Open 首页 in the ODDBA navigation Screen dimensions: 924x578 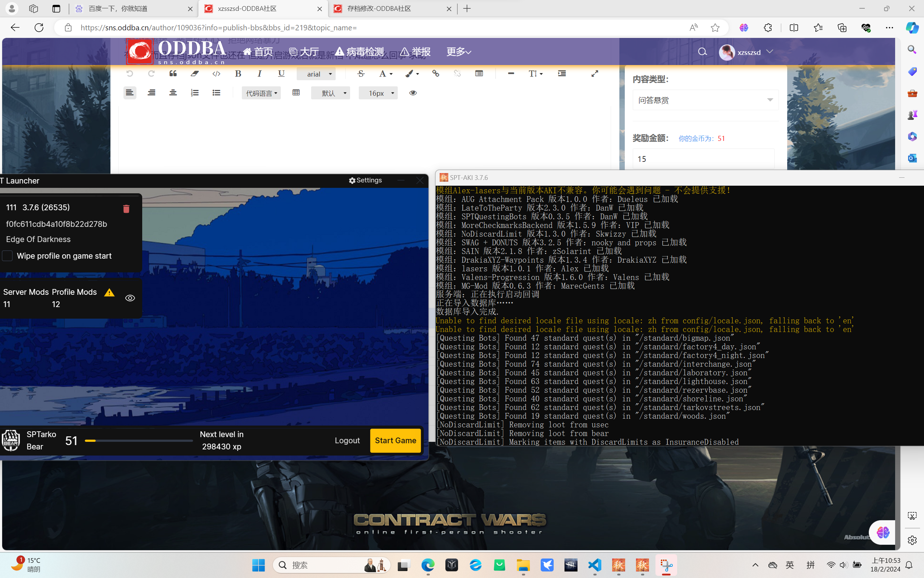click(258, 52)
